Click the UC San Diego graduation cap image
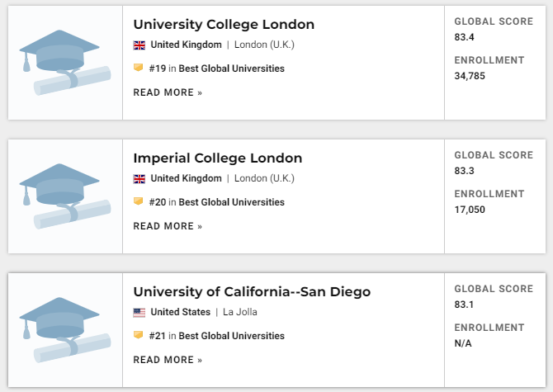 click(65, 330)
